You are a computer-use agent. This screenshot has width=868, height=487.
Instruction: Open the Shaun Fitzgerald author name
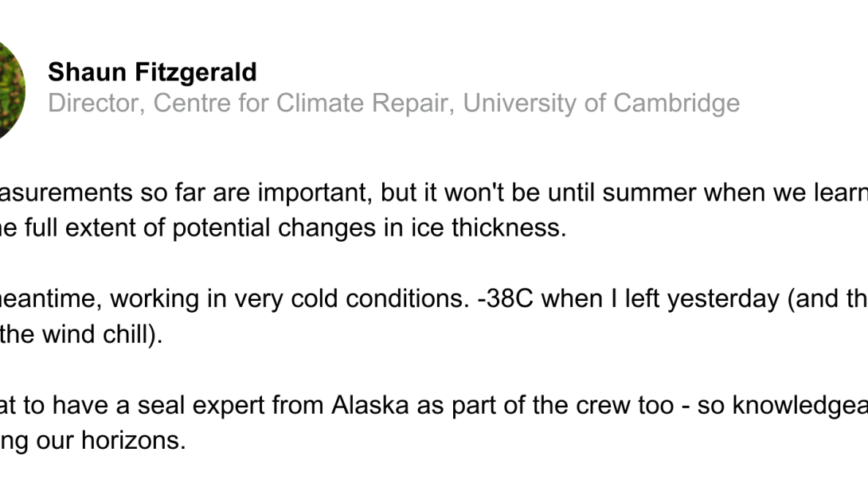[x=152, y=72]
